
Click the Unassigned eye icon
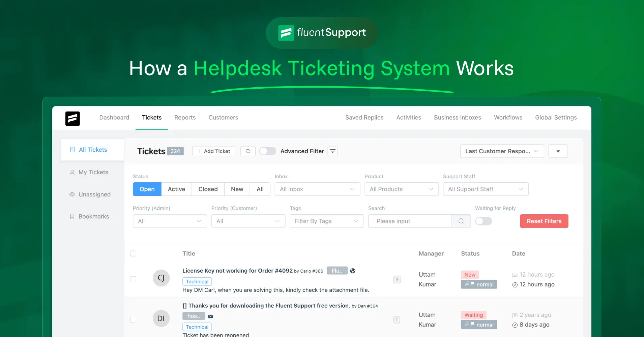point(72,194)
